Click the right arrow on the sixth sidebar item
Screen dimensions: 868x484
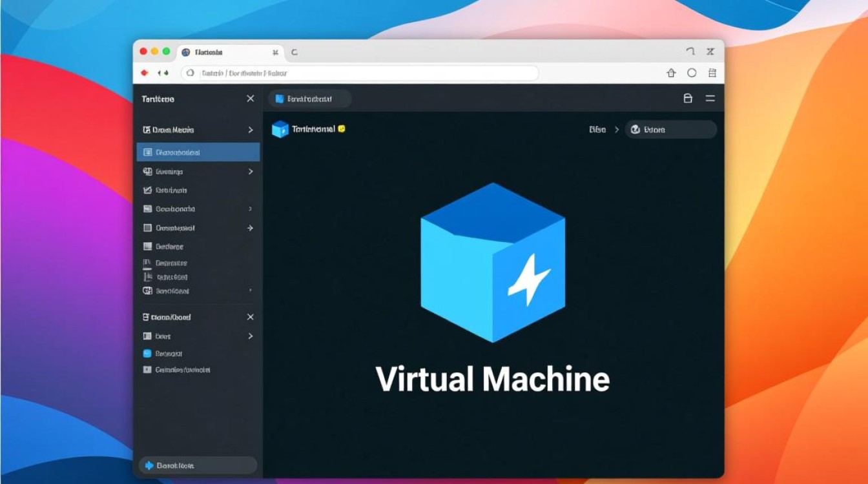[x=250, y=228]
